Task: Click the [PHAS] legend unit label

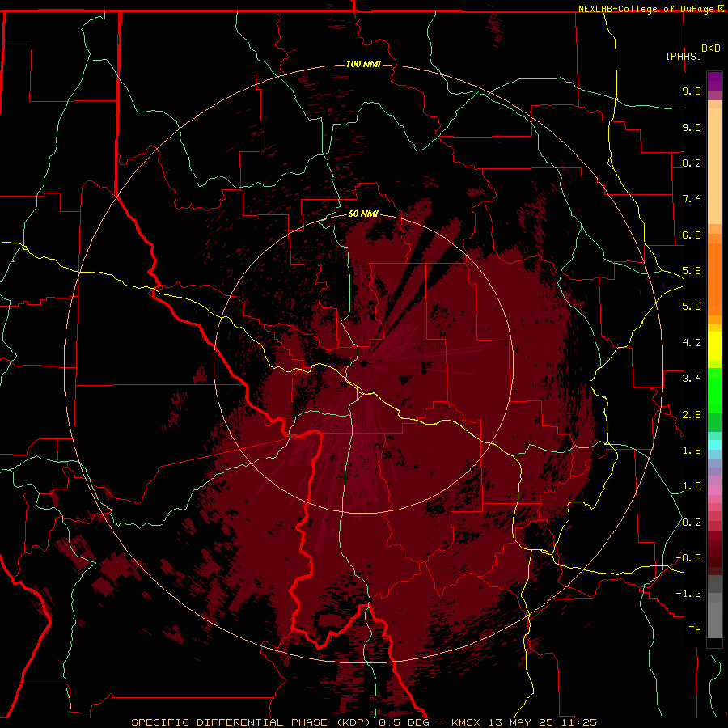Action: coord(684,56)
